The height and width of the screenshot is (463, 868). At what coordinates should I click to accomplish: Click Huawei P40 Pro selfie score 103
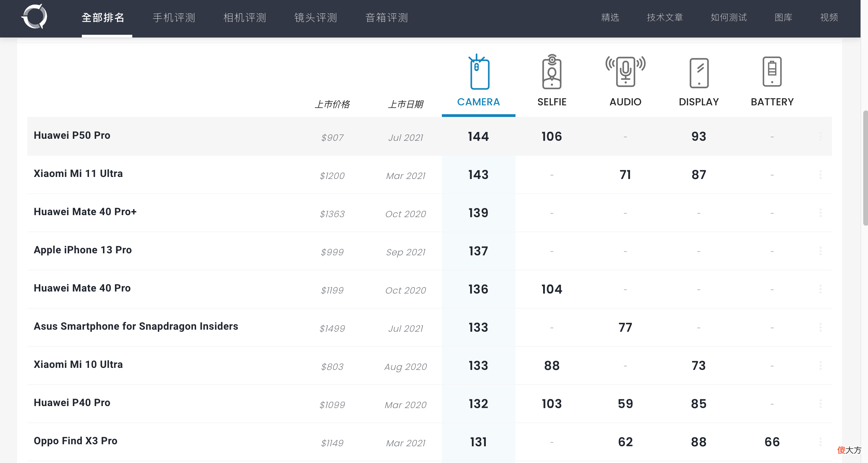552,404
